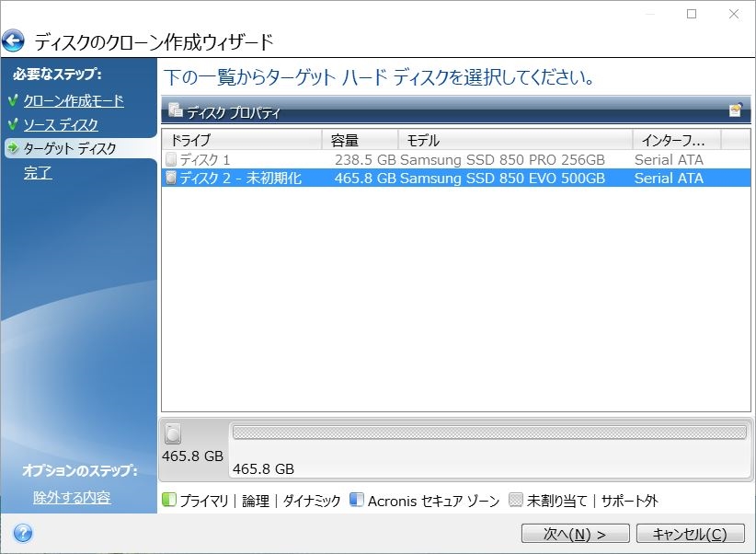Screen dimensions: 756x554
Task: Select the ターゲット ディスク step
Action: [70, 148]
